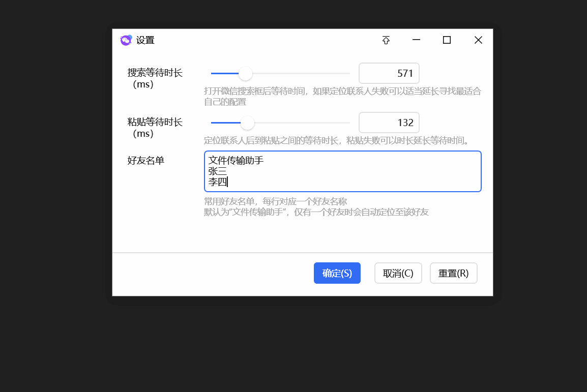Click the app logo icon beside 设置
The width and height of the screenshot is (587, 392).
[126, 40]
